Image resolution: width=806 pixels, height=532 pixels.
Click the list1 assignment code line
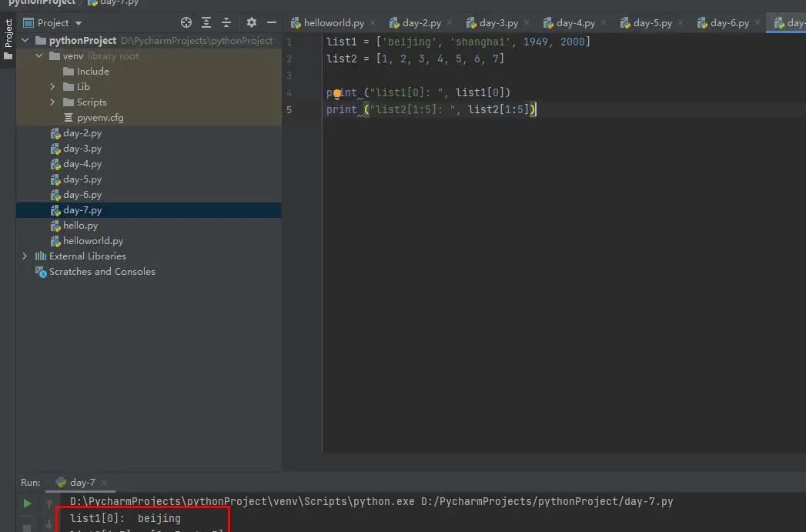coord(458,42)
